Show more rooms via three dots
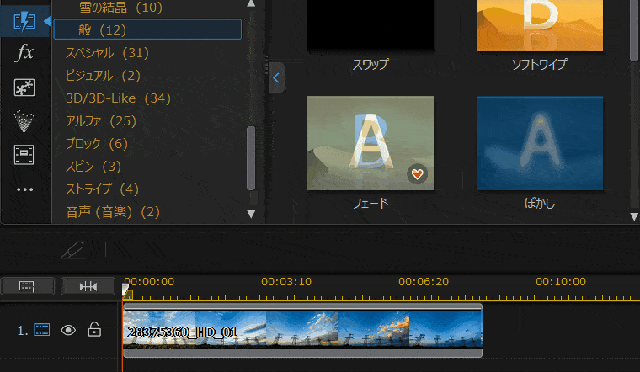Image resolution: width=640 pixels, height=372 pixels. [24, 189]
